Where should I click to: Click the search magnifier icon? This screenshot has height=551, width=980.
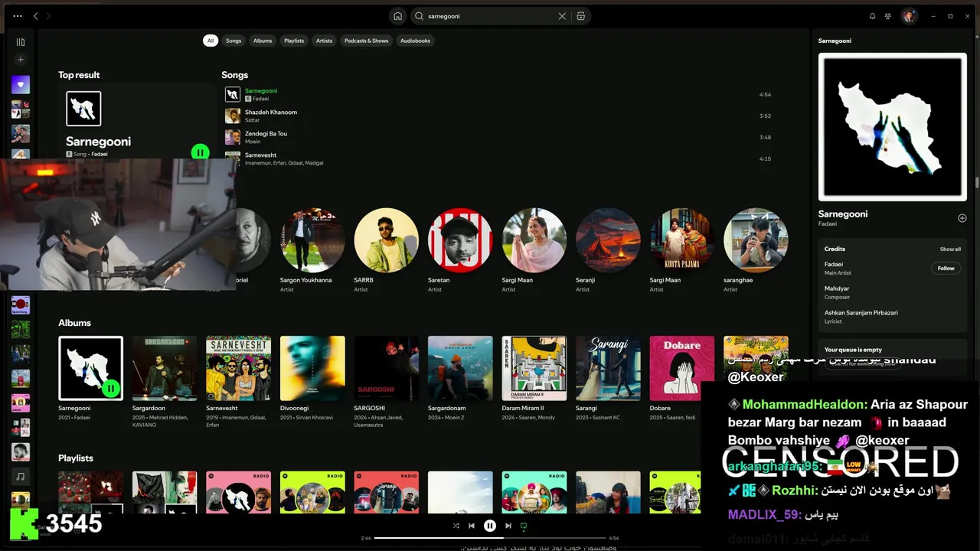(419, 16)
